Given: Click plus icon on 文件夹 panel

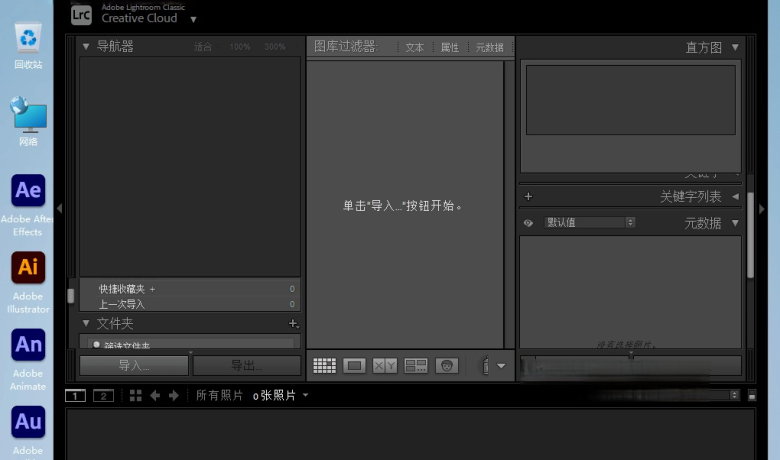Looking at the screenshot, I should point(293,324).
